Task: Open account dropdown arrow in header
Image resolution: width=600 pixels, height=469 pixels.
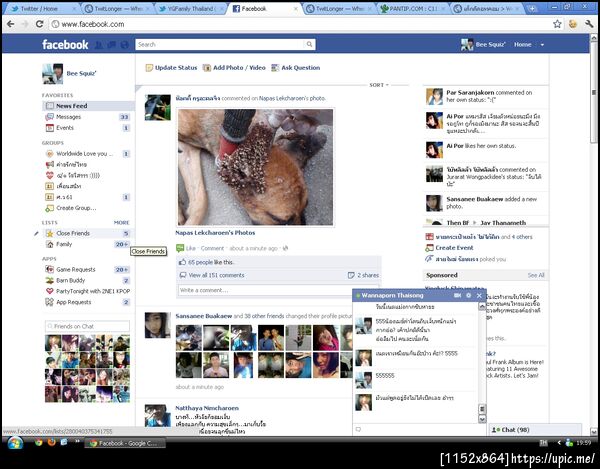Action: [x=542, y=45]
